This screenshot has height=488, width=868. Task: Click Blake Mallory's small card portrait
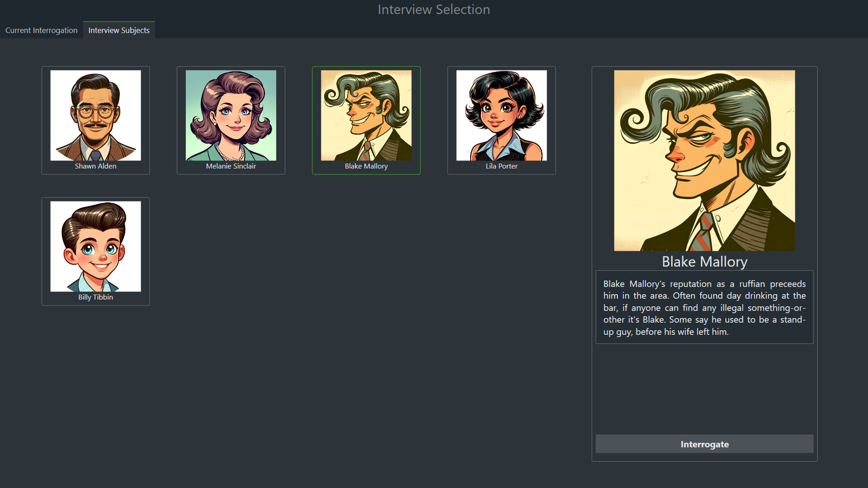click(366, 115)
